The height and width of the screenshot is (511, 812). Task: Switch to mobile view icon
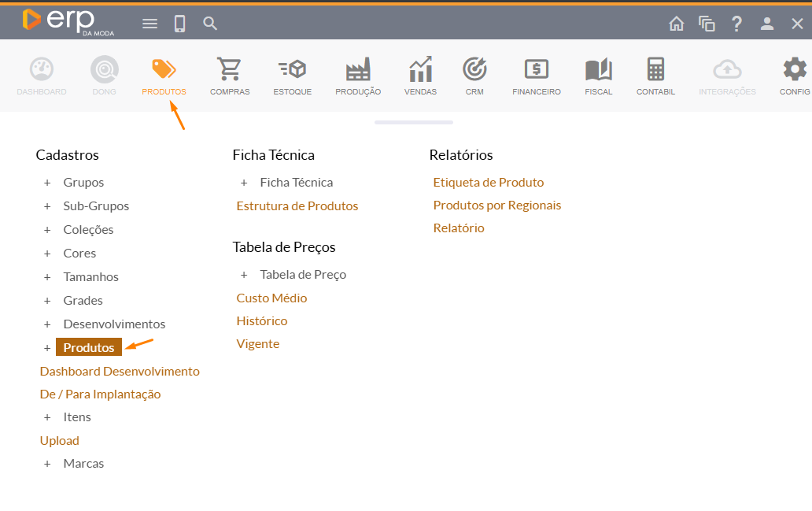[179, 24]
